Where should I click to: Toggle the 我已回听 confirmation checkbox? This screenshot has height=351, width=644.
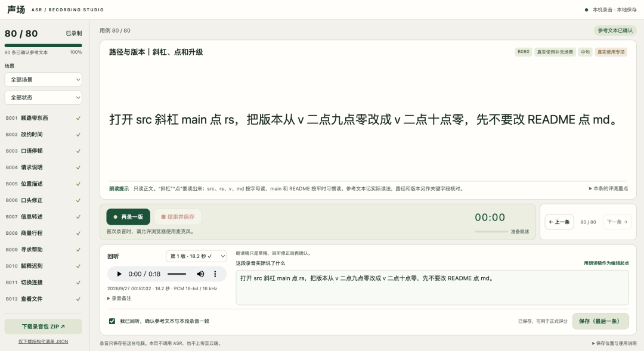point(112,321)
